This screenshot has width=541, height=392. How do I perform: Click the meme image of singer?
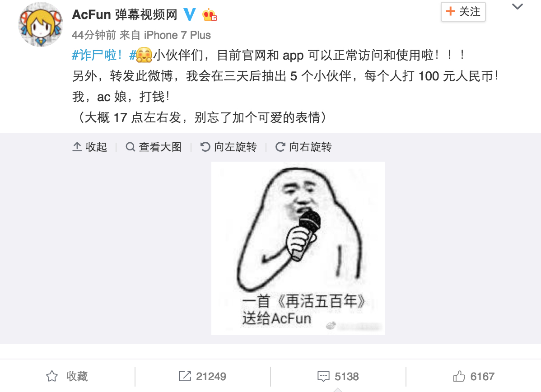click(x=298, y=248)
